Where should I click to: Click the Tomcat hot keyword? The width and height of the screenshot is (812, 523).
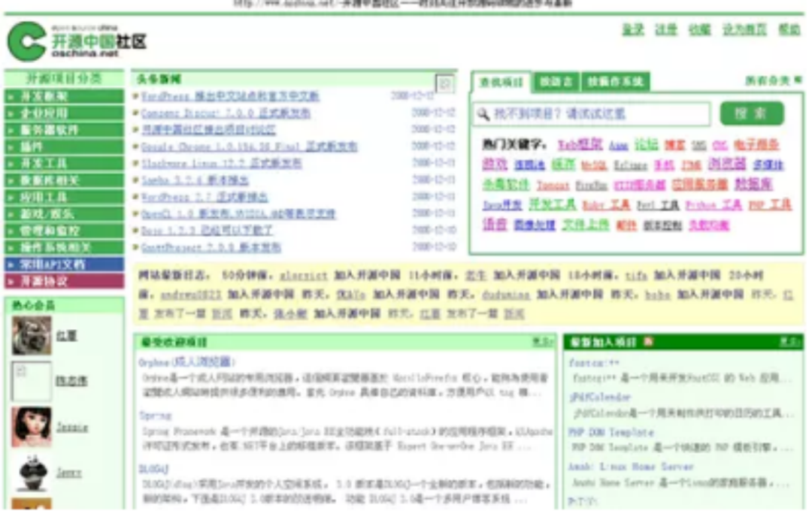553,185
